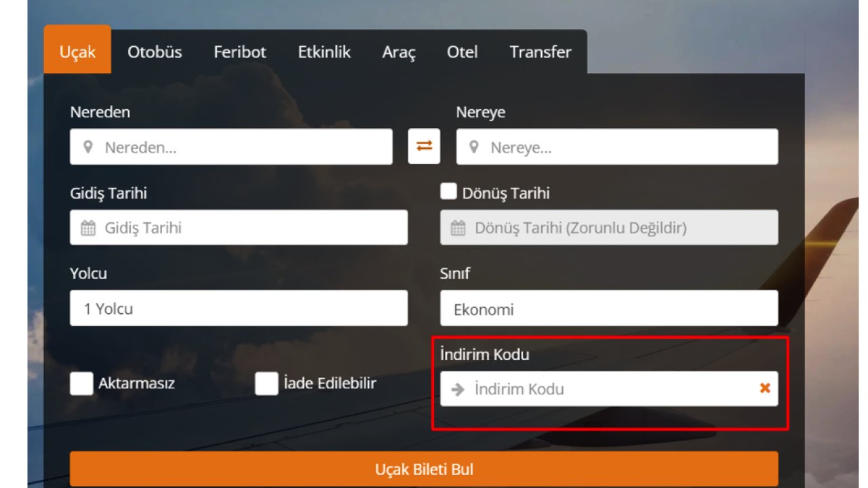Open the Transfer booking tab

click(x=539, y=52)
